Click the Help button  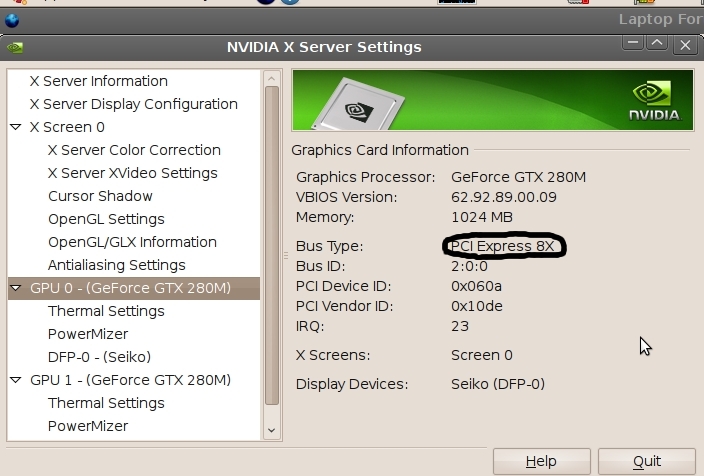click(x=541, y=461)
